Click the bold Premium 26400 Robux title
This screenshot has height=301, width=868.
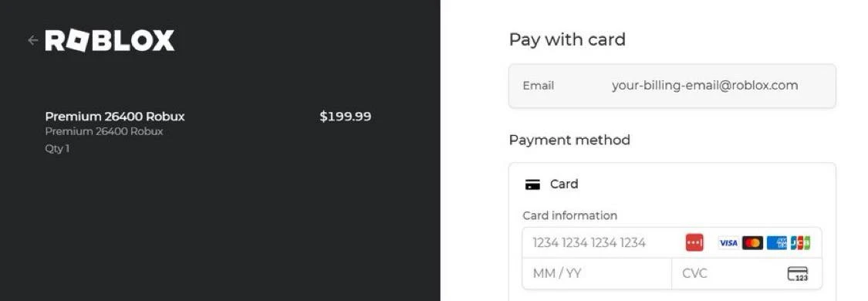[x=115, y=117]
